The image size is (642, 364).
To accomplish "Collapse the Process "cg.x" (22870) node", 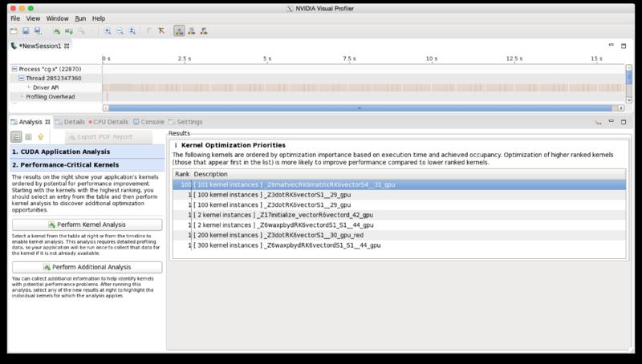I will click(x=14, y=69).
